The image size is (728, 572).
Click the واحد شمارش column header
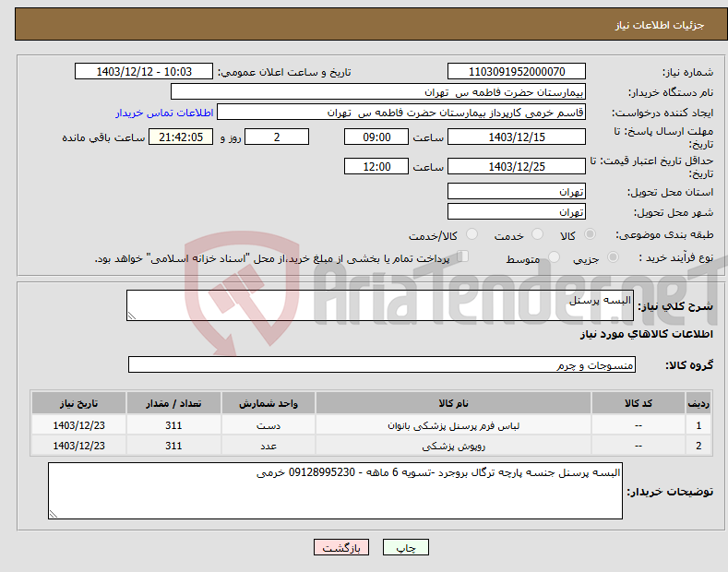269,403
